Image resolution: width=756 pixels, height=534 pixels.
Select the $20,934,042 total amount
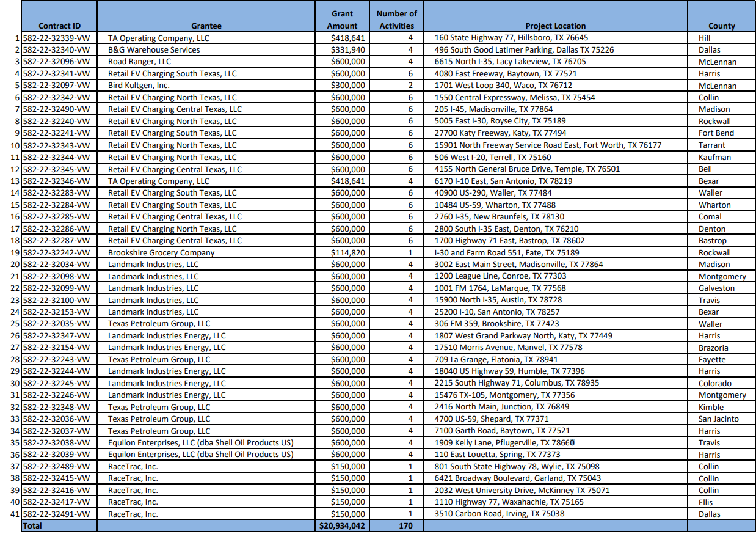click(x=342, y=526)
